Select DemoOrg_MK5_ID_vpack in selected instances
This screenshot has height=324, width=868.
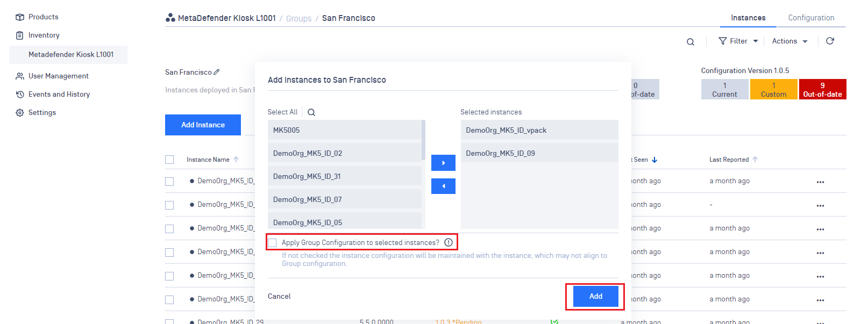click(539, 130)
